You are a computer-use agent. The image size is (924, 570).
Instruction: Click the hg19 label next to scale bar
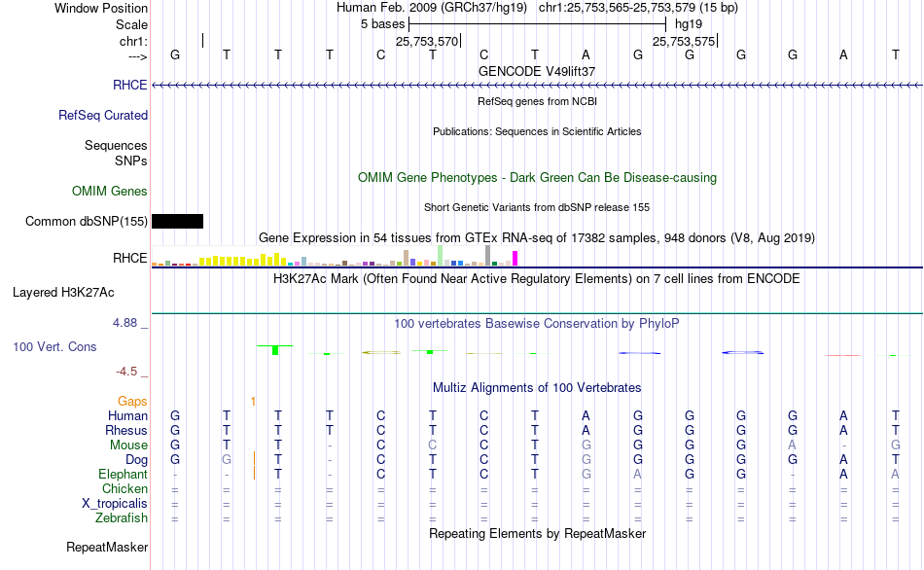pos(689,24)
